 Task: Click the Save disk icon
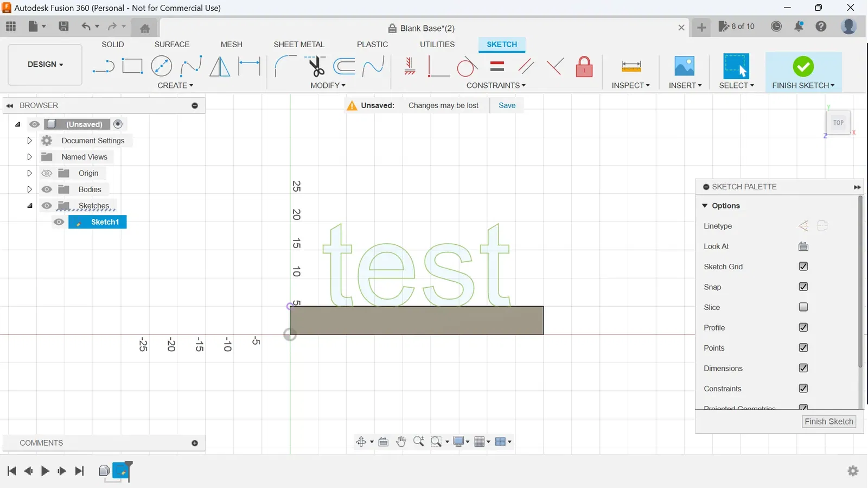click(x=63, y=26)
